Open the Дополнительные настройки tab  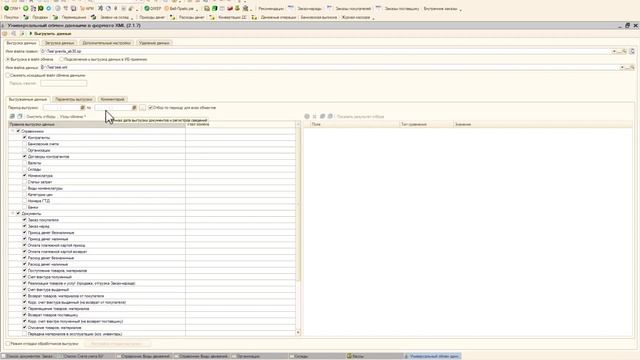(x=107, y=43)
